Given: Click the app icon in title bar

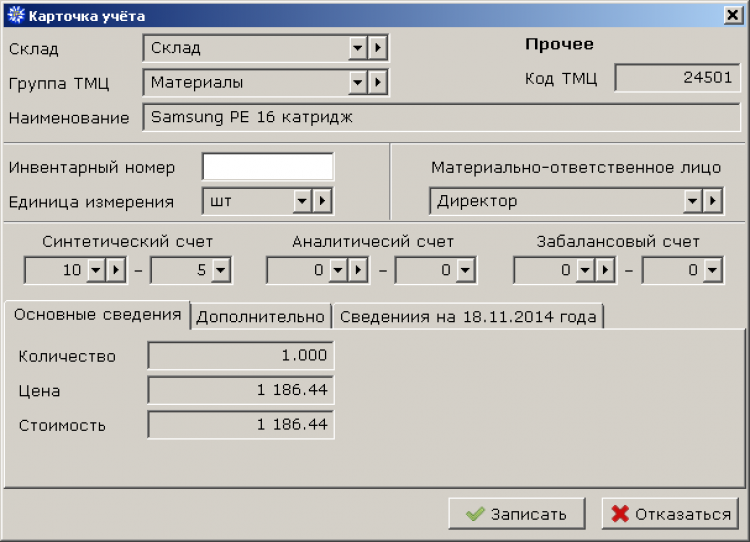Looking at the screenshot, I should pos(16,15).
